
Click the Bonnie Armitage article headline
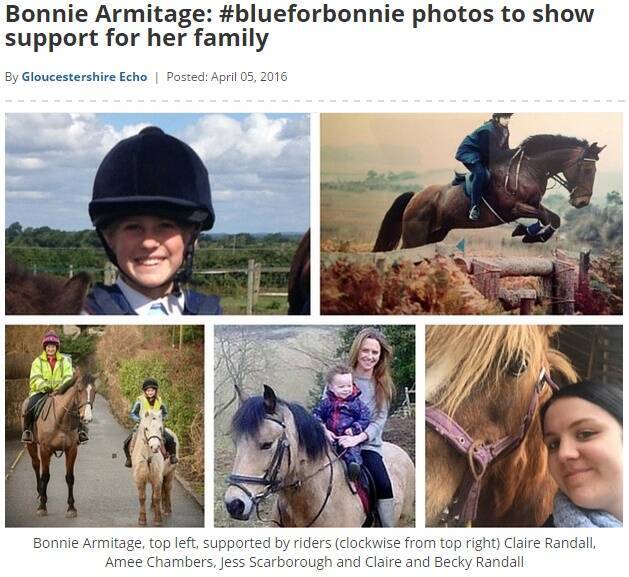[299, 26]
